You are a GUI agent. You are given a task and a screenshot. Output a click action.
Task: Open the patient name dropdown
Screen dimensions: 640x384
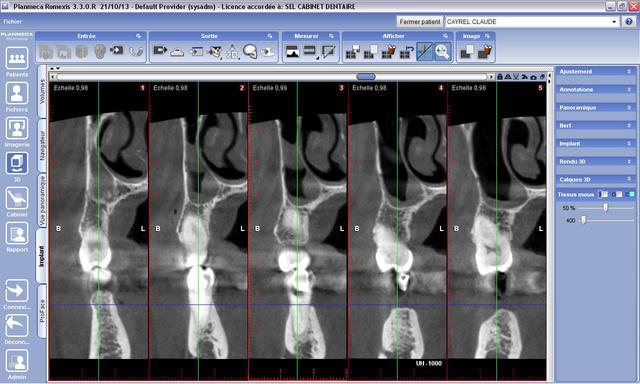[x=614, y=22]
